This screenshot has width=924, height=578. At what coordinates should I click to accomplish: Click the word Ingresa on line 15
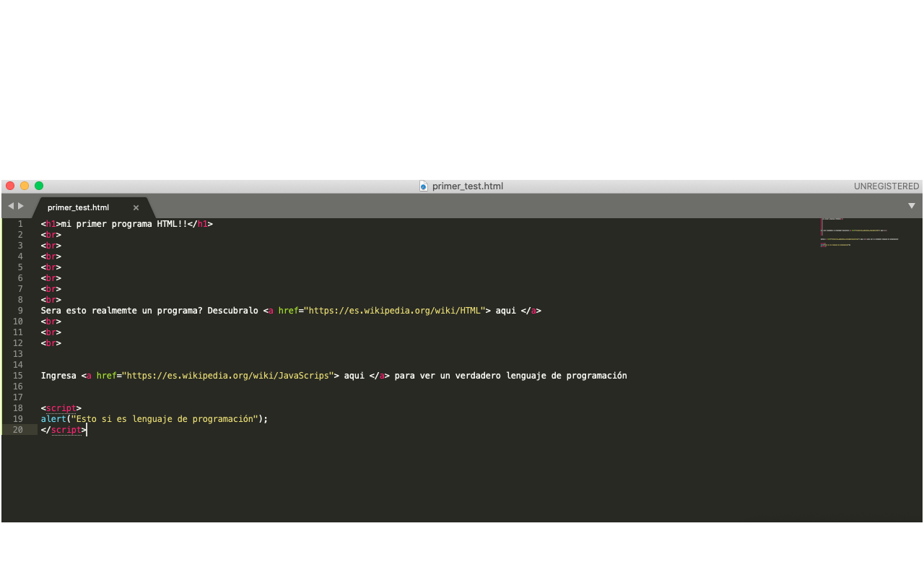click(58, 376)
